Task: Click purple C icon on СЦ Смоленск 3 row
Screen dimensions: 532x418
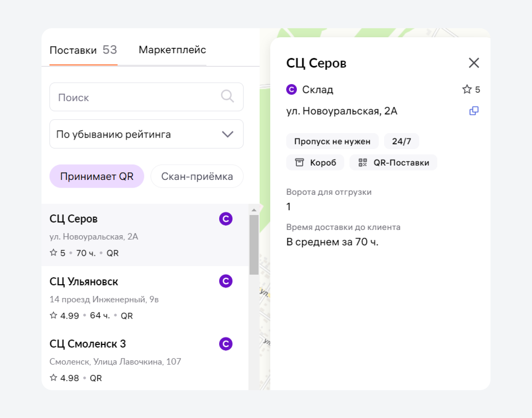Action: coord(226,344)
